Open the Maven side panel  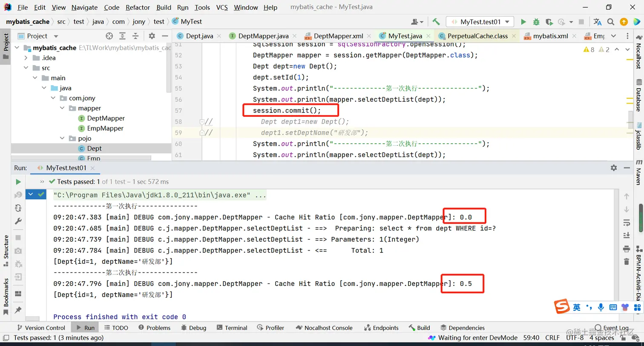pos(639,172)
